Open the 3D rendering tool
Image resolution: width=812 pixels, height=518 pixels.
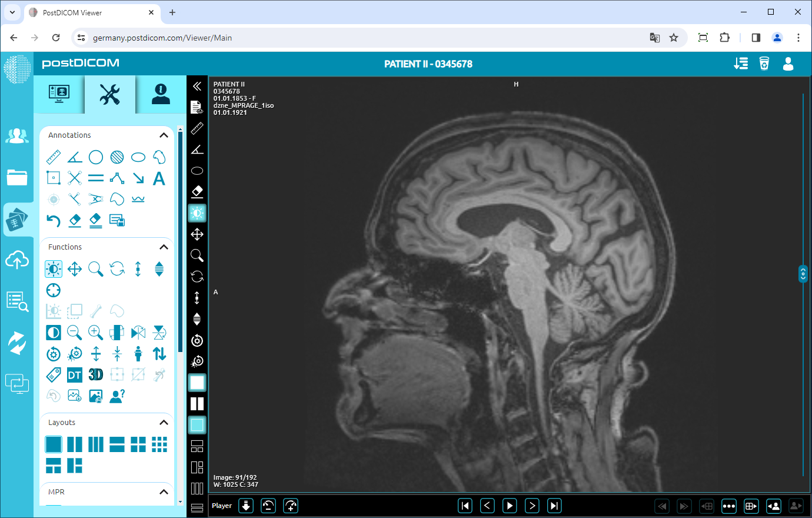pos(95,374)
